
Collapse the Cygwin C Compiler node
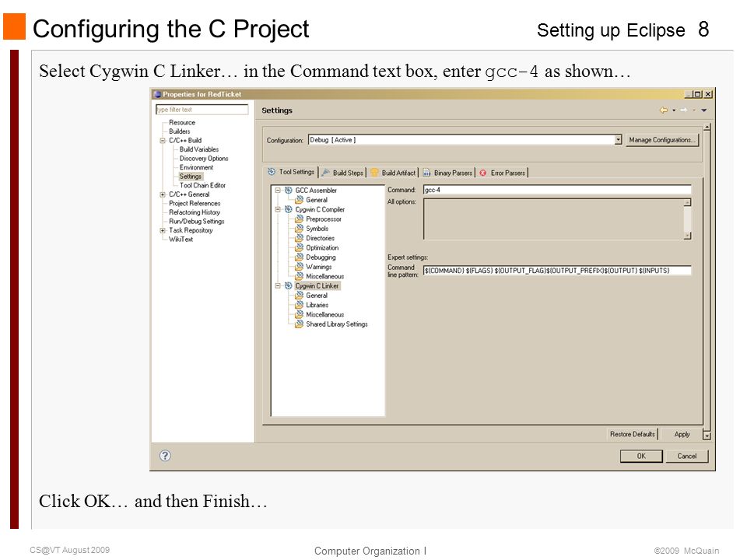pyautogui.click(x=278, y=209)
